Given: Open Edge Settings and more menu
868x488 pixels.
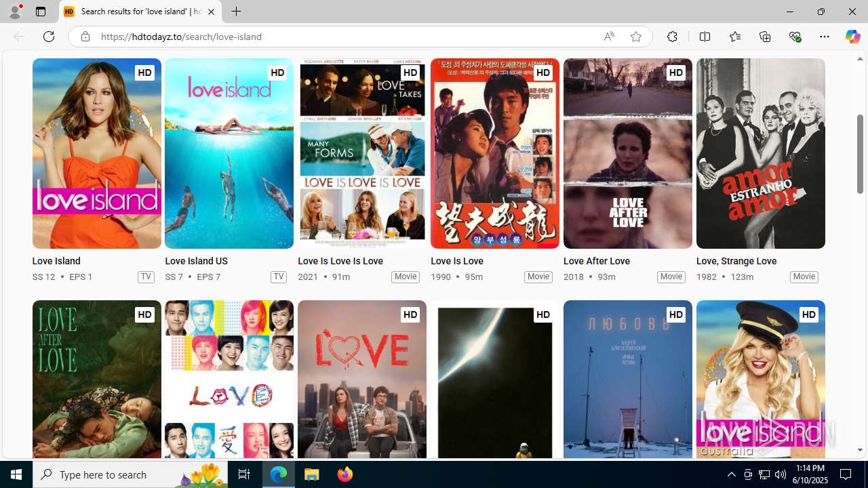Looking at the screenshot, I should [x=825, y=37].
